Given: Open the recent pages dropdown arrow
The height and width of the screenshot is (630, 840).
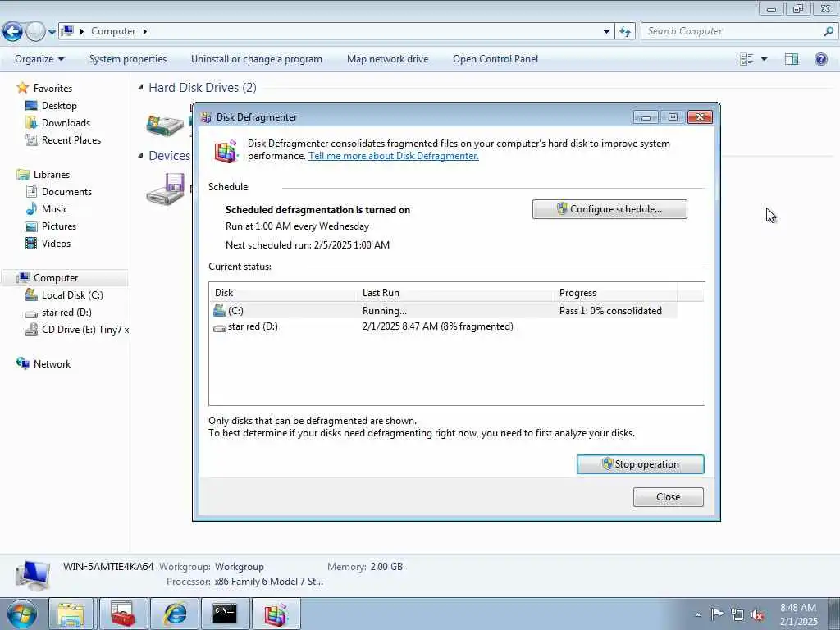Looking at the screenshot, I should click(x=52, y=32).
